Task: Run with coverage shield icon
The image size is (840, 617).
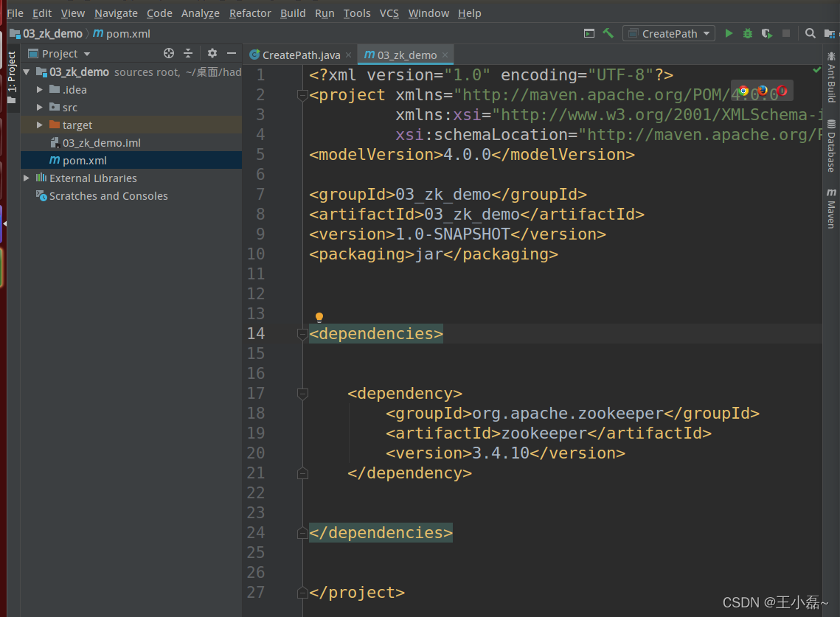Action: pos(766,34)
